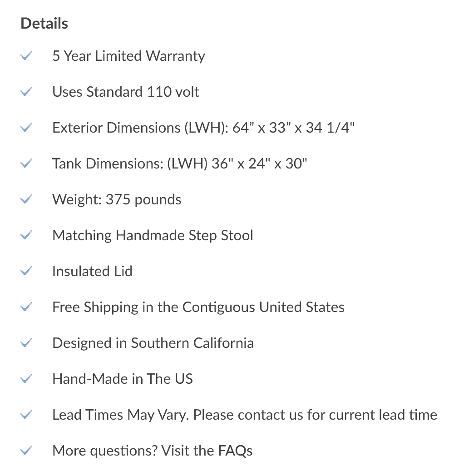
Task: Click the 5 Year Limited Warranty text
Action: [x=128, y=56]
